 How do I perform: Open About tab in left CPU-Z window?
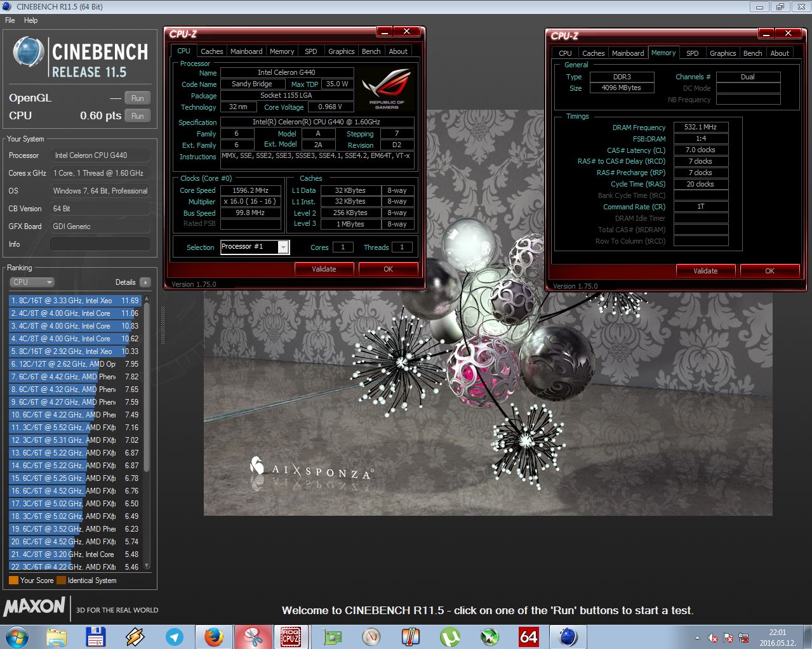coord(398,51)
